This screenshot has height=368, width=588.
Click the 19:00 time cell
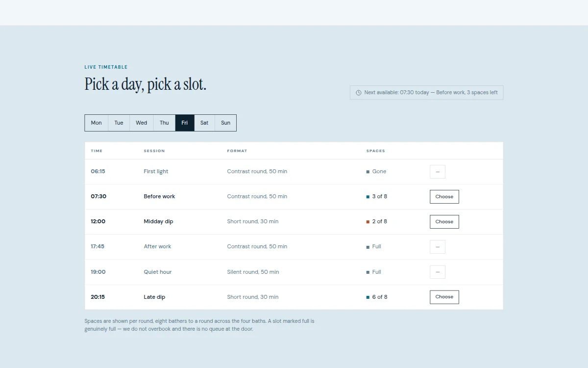98,272
